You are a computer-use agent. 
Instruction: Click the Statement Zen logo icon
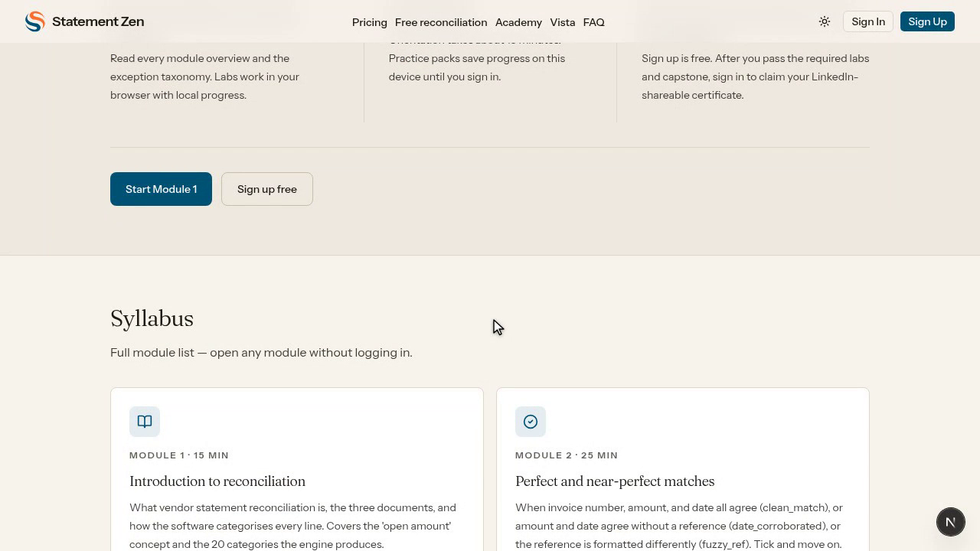coord(34,21)
